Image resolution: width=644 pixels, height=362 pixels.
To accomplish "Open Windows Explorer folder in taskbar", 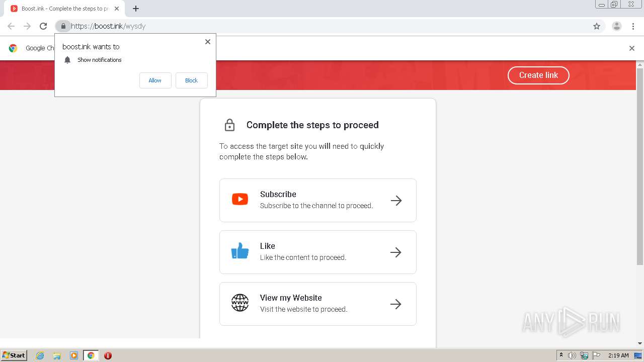I will [x=57, y=355].
